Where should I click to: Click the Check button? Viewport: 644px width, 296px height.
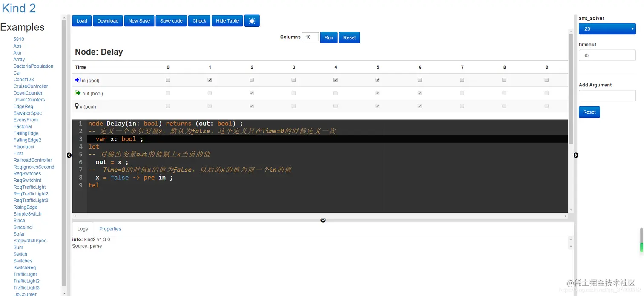(199, 21)
